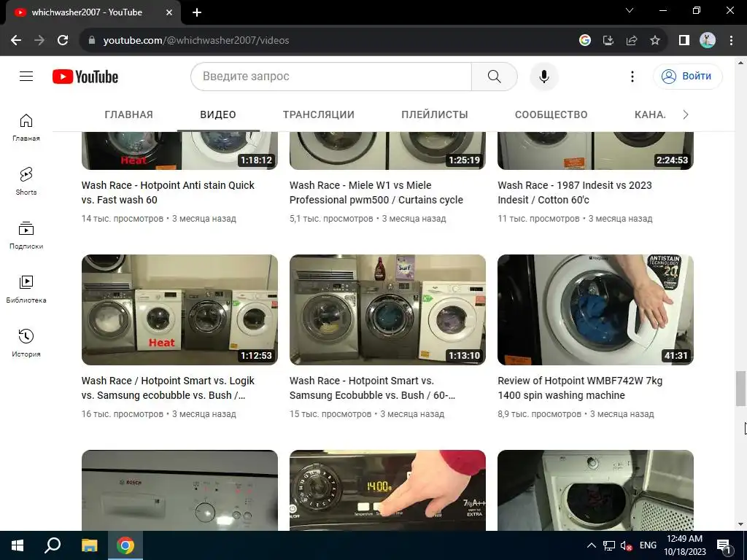The width and height of the screenshot is (747, 560).
Task: Open the tab search dropdown arrow
Action: (630, 10)
